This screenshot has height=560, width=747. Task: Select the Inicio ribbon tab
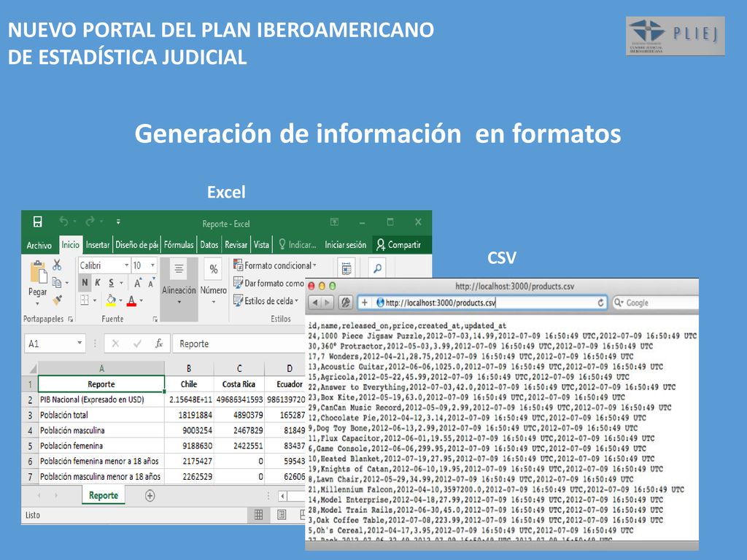point(71,244)
